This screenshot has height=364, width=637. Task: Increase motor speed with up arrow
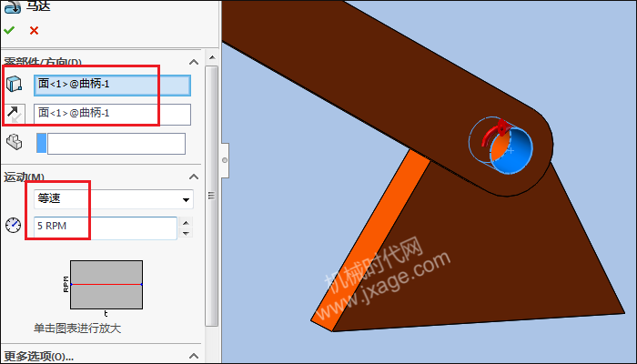pos(186,223)
